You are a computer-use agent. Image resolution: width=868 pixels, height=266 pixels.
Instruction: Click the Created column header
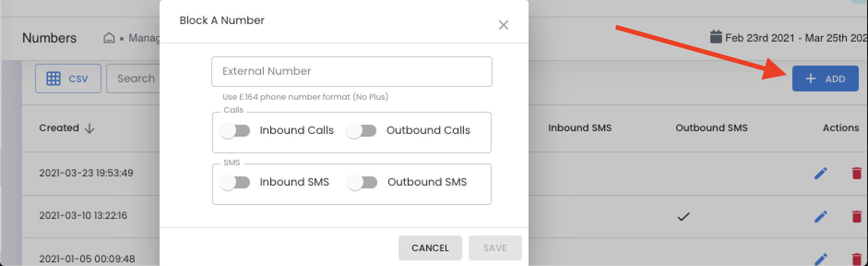coord(59,128)
